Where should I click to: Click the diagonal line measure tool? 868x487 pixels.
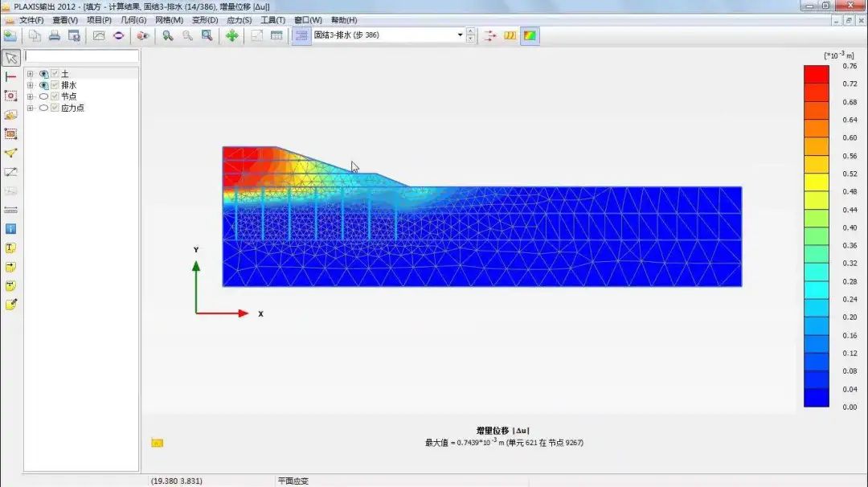(x=10, y=172)
